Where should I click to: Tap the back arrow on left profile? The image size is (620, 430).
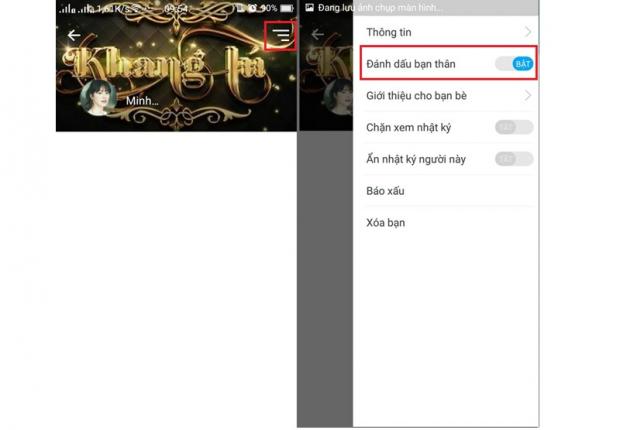pos(73,35)
